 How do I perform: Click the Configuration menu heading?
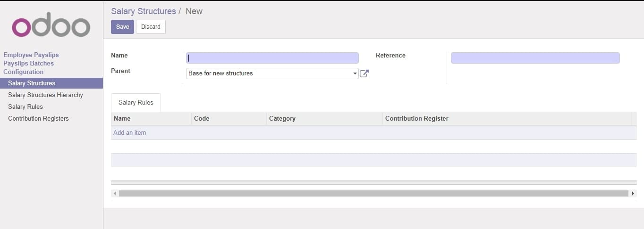click(x=23, y=72)
